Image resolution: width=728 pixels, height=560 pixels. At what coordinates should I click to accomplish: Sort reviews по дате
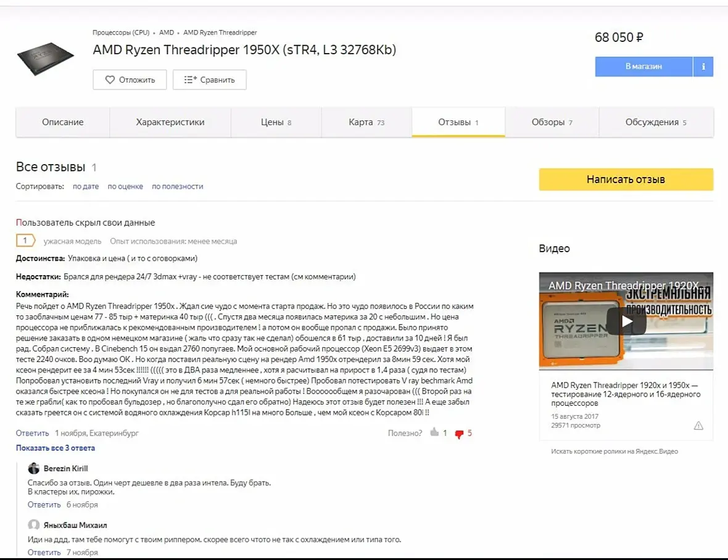(86, 186)
